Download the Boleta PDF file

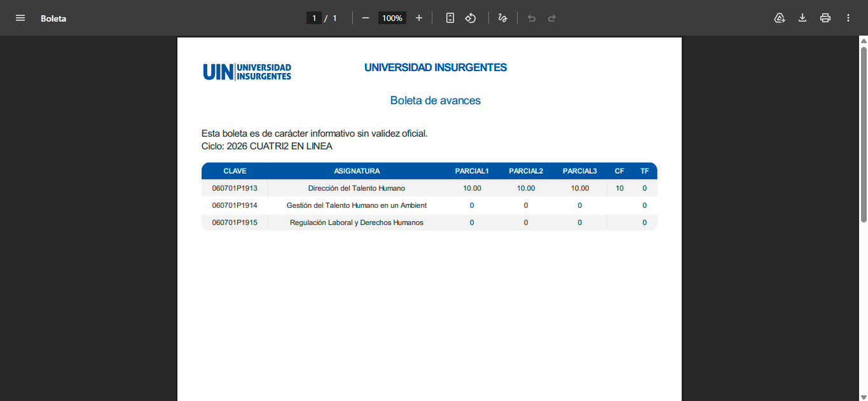click(x=803, y=18)
